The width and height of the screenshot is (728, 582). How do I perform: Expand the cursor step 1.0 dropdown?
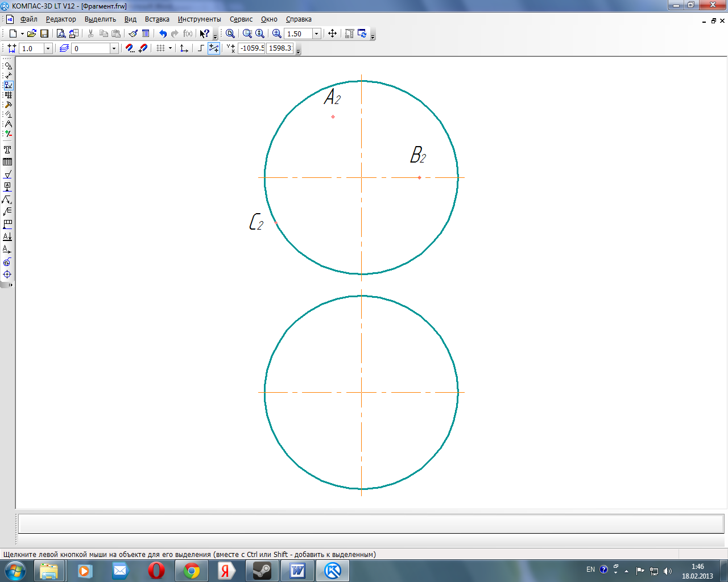pyautogui.click(x=48, y=48)
